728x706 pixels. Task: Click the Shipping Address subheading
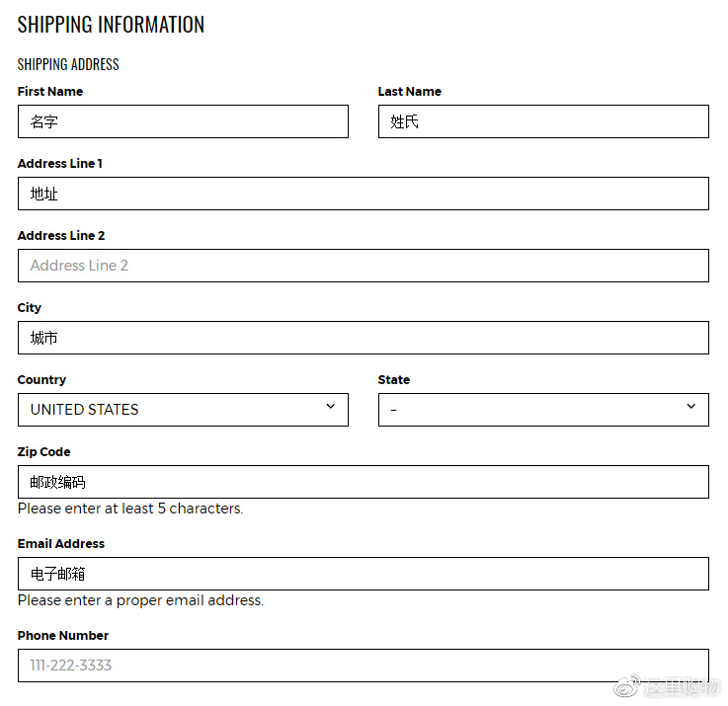click(68, 64)
